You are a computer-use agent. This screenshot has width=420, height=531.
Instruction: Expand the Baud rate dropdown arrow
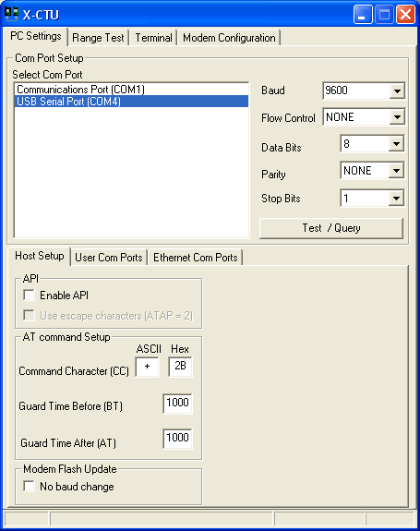397,91
